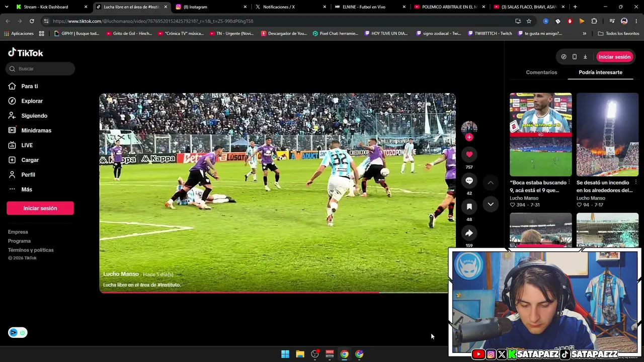This screenshot has width=644, height=362.
Task: Click the red Iniciar sesión sidebar button
Action: pyautogui.click(x=40, y=208)
